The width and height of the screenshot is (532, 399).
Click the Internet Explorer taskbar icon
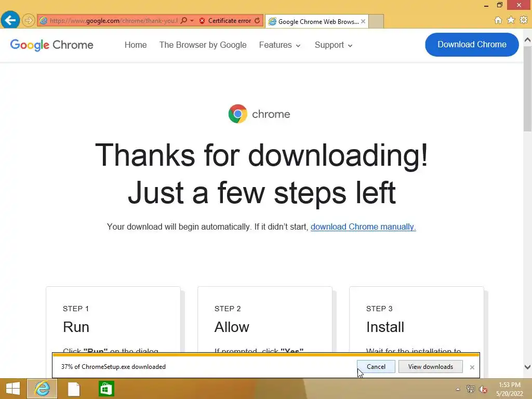click(x=42, y=389)
